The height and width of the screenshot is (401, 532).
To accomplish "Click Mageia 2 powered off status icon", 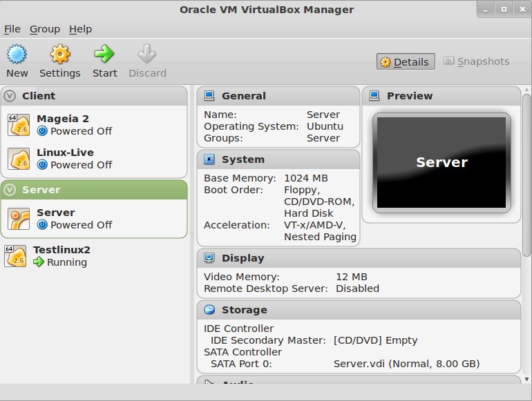I will (42, 131).
